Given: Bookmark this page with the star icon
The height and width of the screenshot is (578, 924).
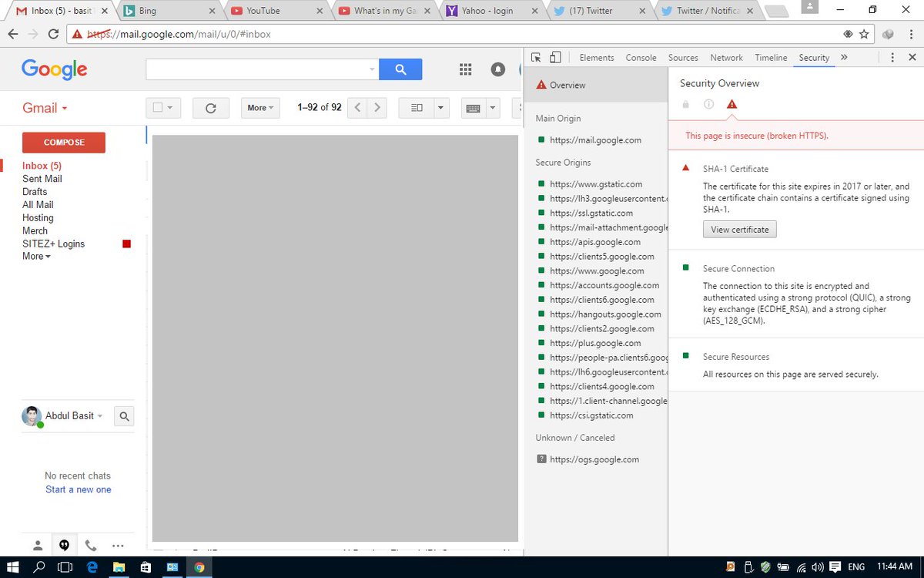Looking at the screenshot, I should coord(864,34).
